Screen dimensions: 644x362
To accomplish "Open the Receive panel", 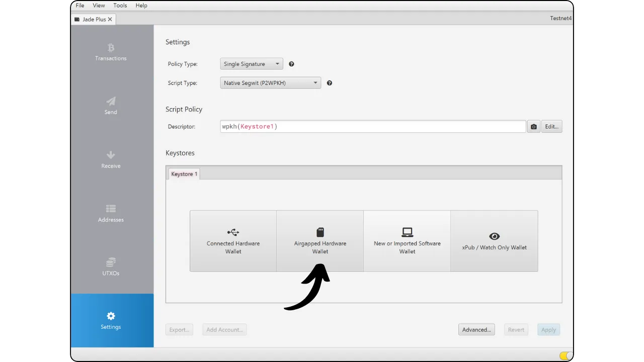I will point(111,160).
